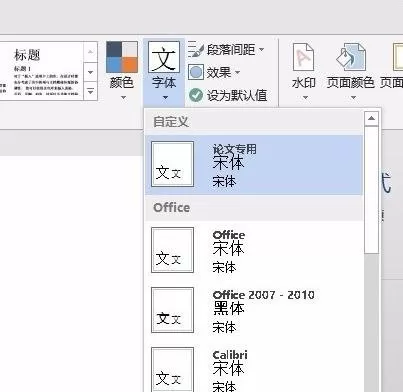This screenshot has height=392, width=403.
Task: Click the Office section header
Action: click(x=254, y=208)
